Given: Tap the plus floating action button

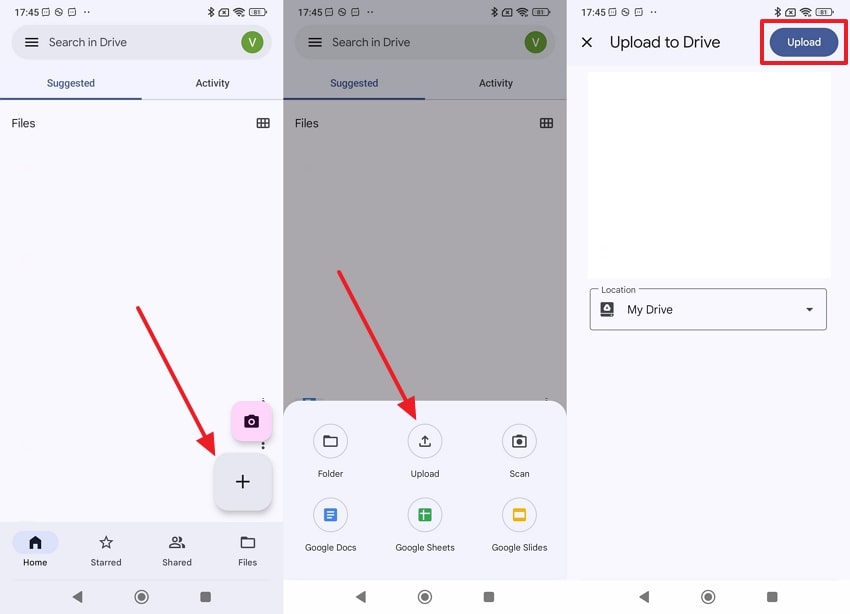Looking at the screenshot, I should (242, 482).
